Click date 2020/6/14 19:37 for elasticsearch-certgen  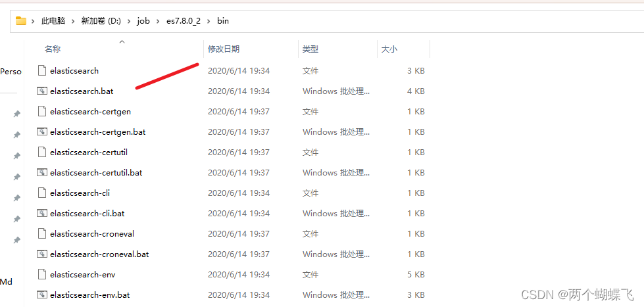(239, 111)
